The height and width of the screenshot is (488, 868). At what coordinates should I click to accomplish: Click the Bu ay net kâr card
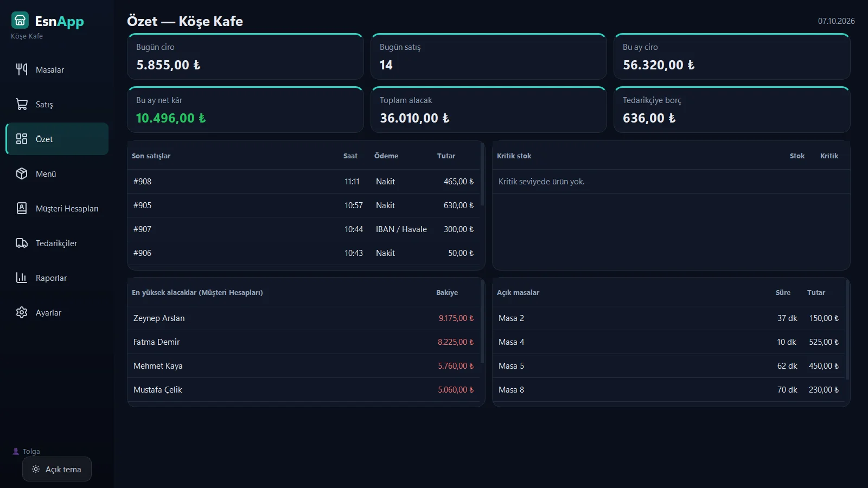coord(245,110)
